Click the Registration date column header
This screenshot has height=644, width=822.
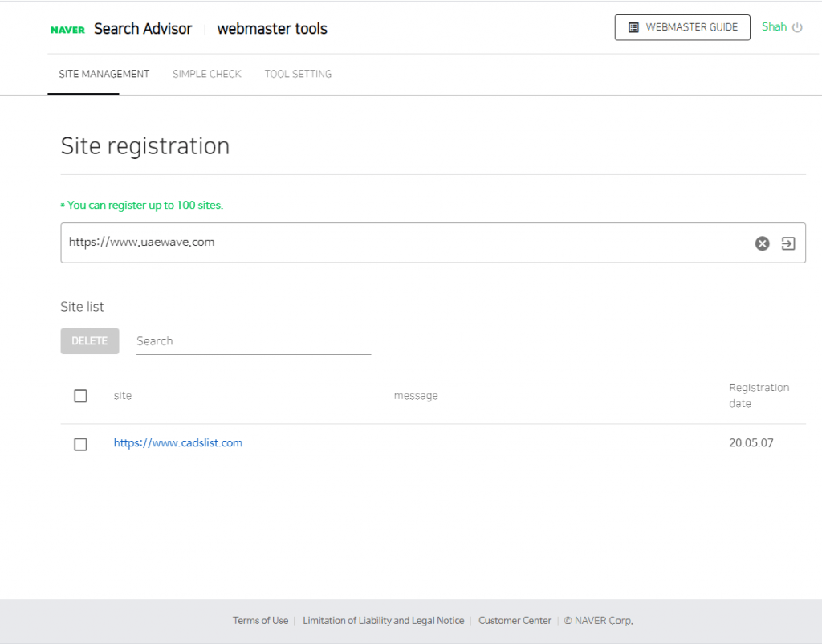[759, 395]
